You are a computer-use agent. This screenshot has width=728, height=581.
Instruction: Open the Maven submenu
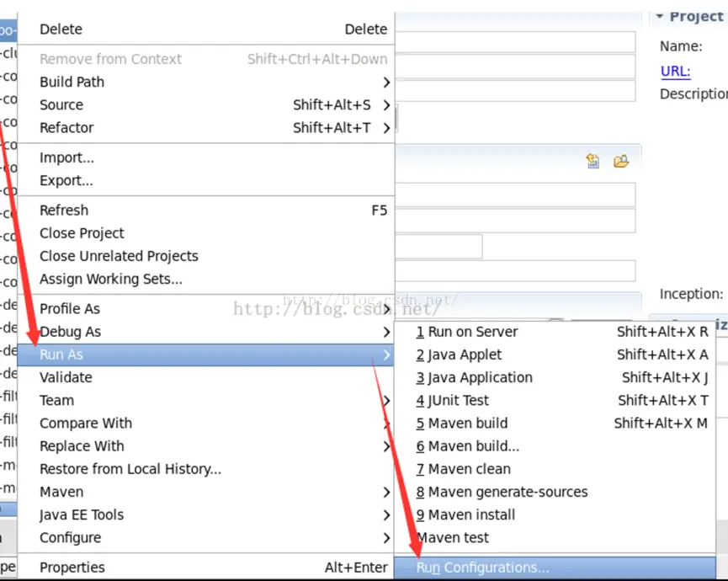point(206,492)
